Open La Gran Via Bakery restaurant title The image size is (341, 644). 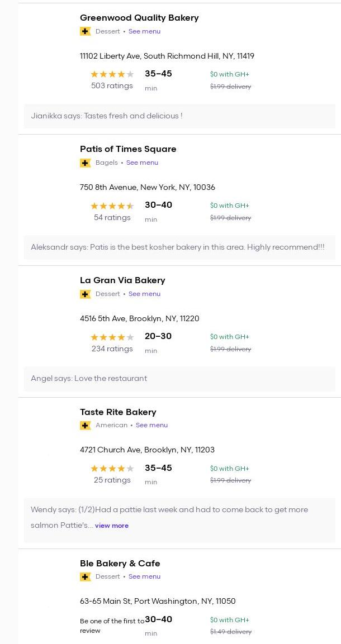pyautogui.click(x=122, y=280)
